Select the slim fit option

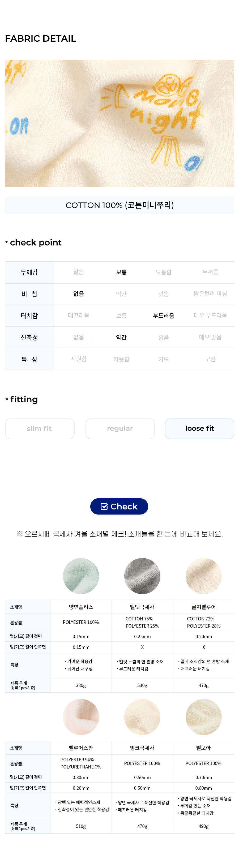pyautogui.click(x=40, y=428)
